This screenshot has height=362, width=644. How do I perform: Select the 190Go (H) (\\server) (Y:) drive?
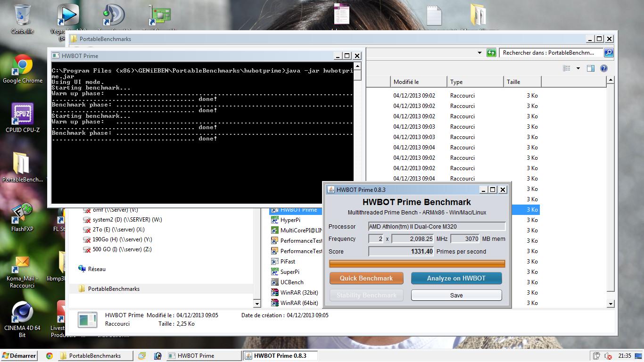click(117, 239)
